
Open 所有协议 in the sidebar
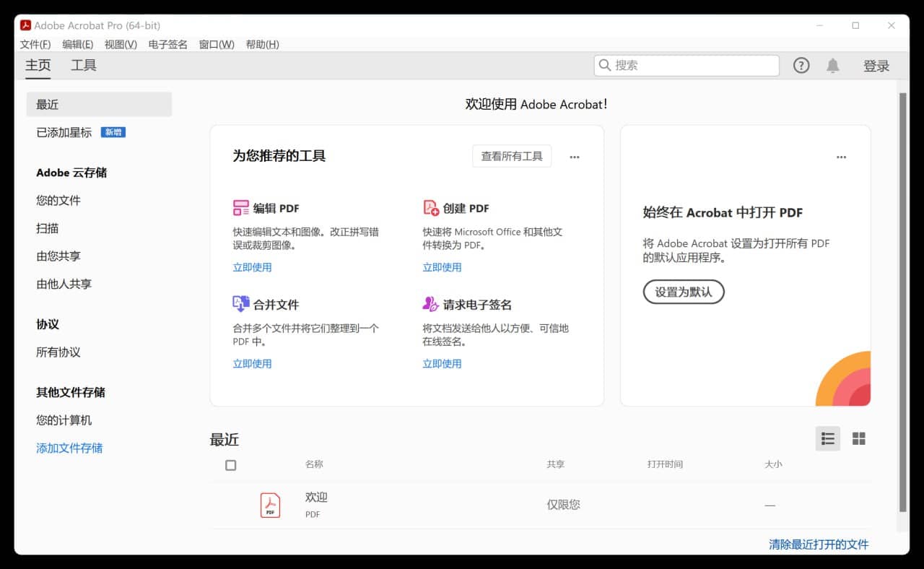click(x=58, y=352)
